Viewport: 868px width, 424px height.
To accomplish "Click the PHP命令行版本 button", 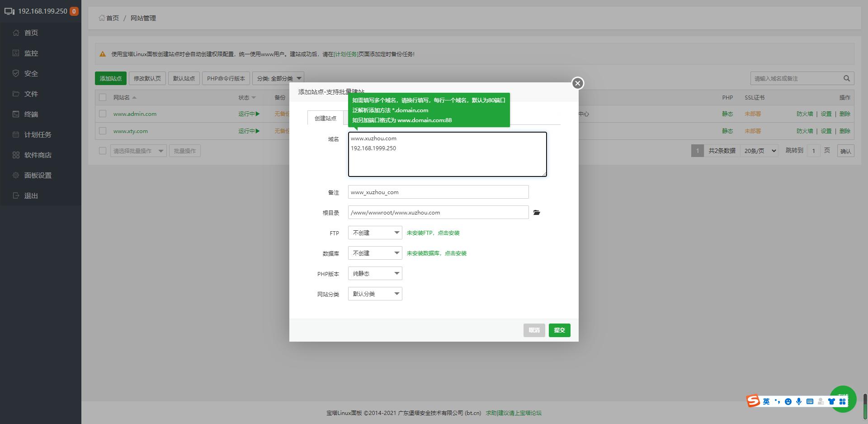I will [x=226, y=78].
